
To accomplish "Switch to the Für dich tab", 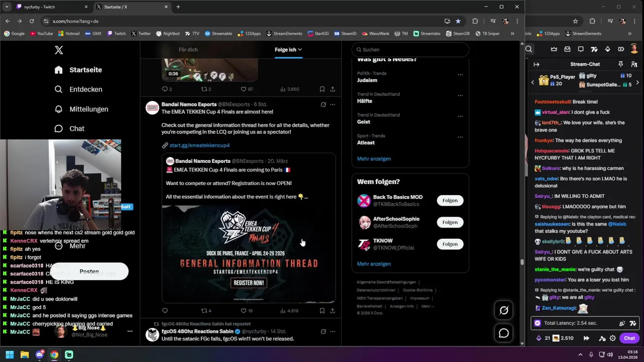I will [188, 50].
